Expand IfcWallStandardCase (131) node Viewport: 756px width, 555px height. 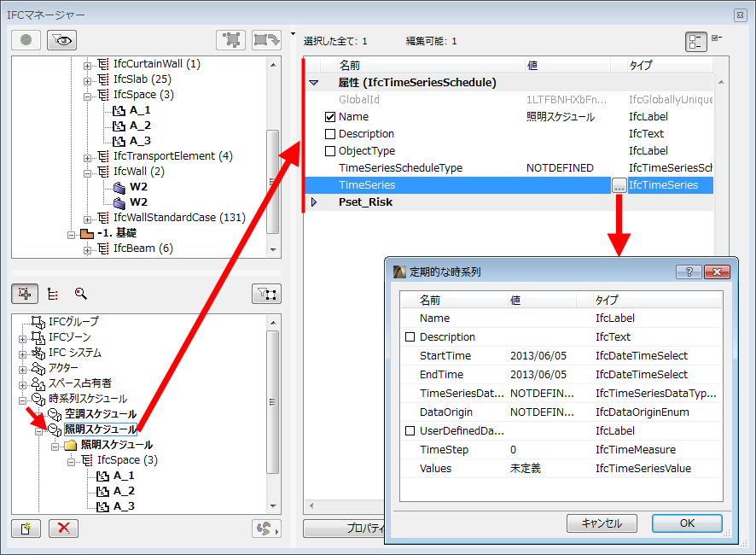tap(87, 219)
